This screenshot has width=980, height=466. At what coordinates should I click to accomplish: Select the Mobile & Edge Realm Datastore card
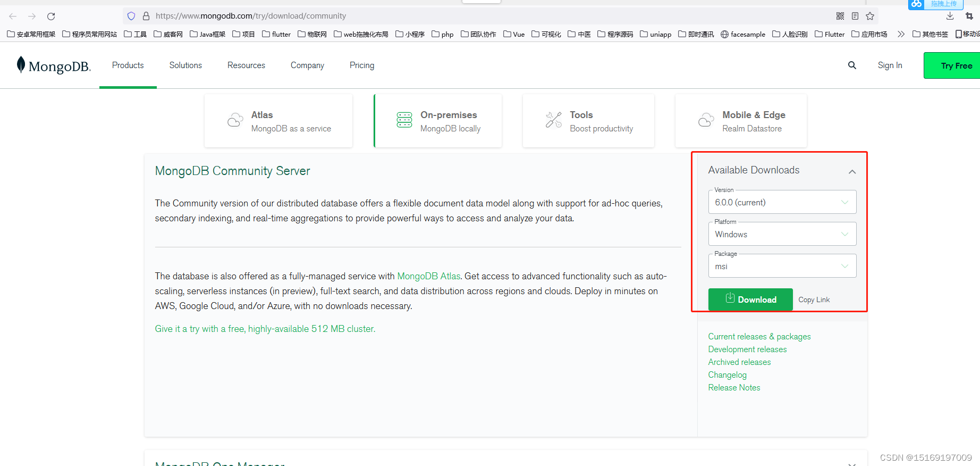[741, 121]
